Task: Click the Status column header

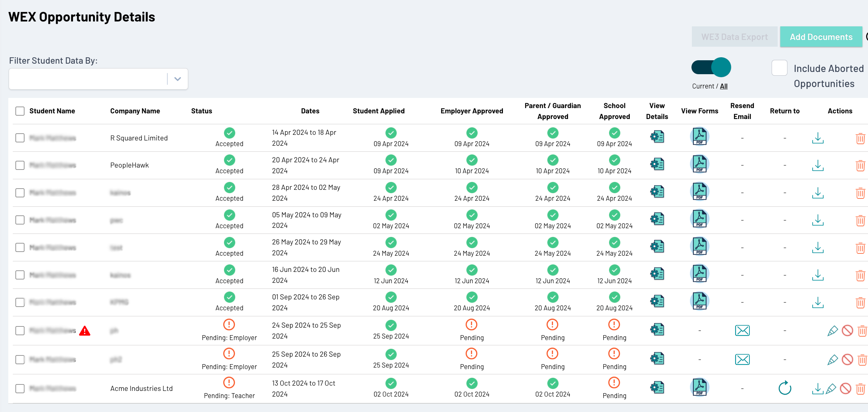Action: tap(201, 111)
